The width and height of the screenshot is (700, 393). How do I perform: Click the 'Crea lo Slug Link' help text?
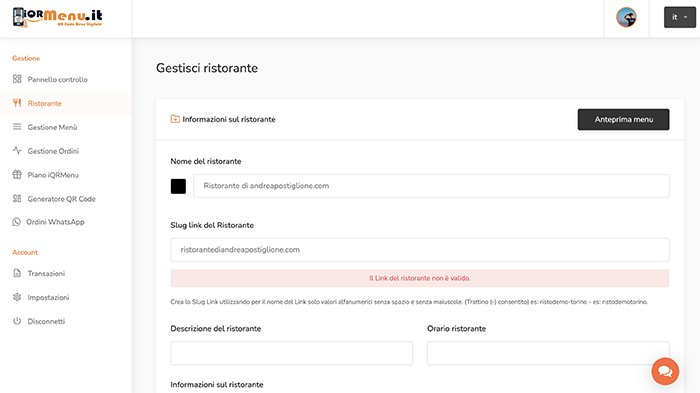coord(409,302)
